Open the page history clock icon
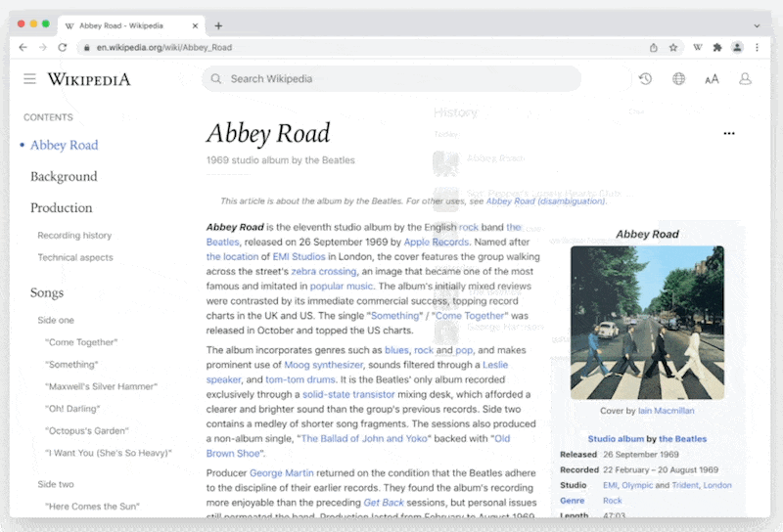The image size is (783, 532). (x=645, y=79)
